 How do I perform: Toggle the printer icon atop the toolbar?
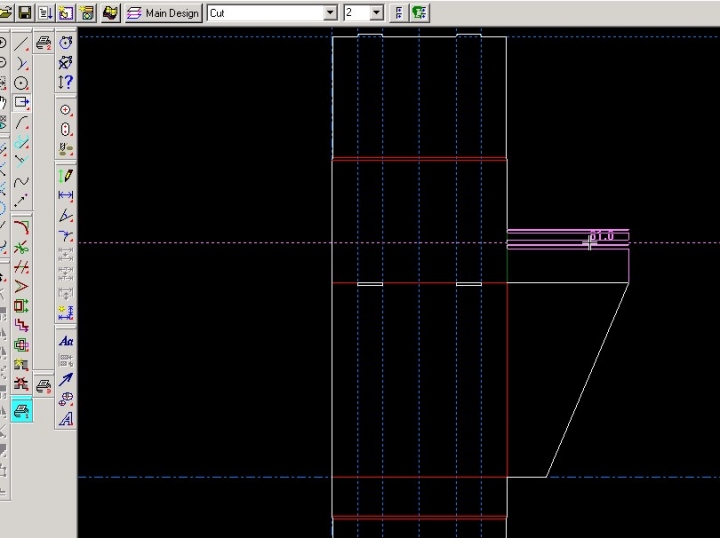coord(44,42)
